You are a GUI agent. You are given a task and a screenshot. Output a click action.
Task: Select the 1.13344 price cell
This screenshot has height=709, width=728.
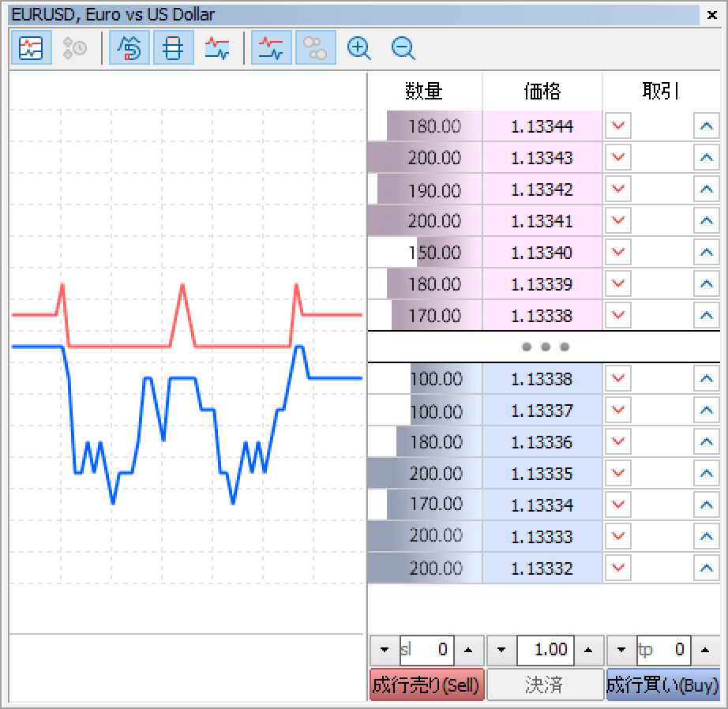tap(542, 126)
